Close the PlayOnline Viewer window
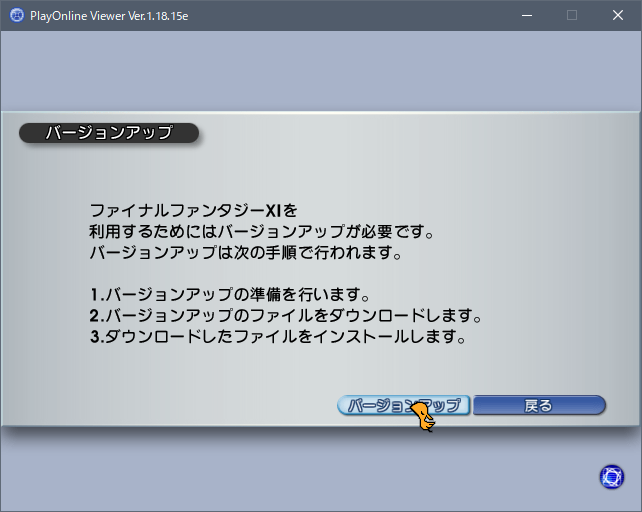 [618, 16]
